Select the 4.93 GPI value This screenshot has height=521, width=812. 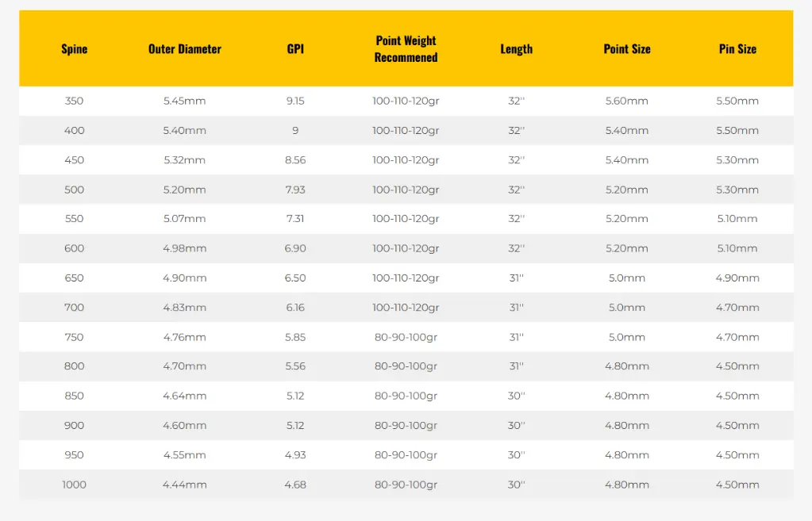[295, 455]
